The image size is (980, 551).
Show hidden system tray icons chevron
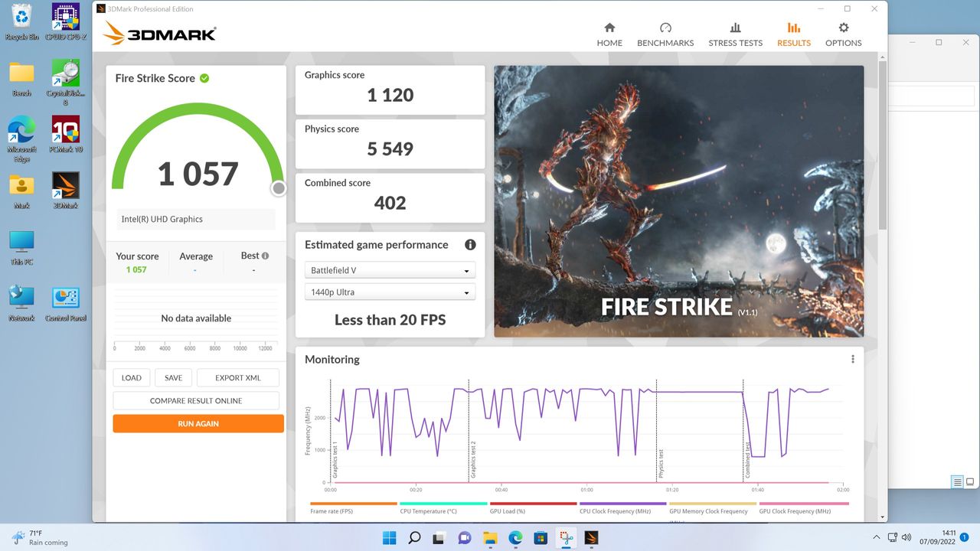[x=877, y=537]
